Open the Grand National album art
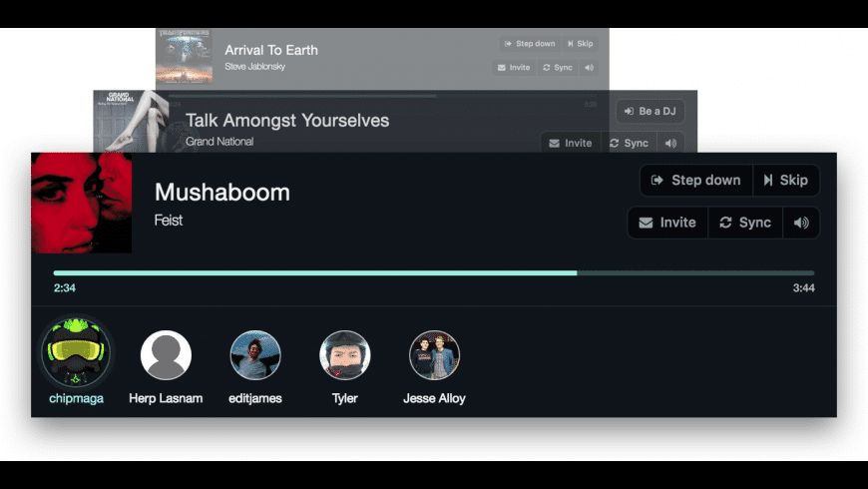This screenshot has width=868, height=489. tap(131, 122)
